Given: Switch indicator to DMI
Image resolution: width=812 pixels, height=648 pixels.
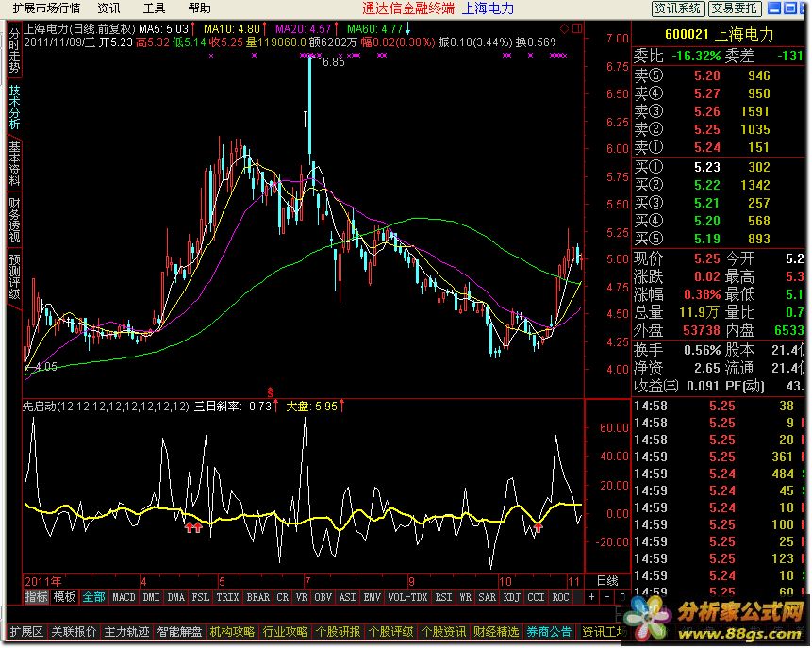Looking at the screenshot, I should [x=151, y=597].
